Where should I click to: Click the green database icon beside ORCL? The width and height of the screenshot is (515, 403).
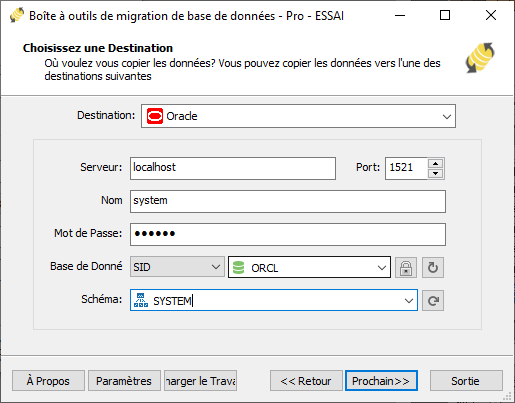[238, 268]
